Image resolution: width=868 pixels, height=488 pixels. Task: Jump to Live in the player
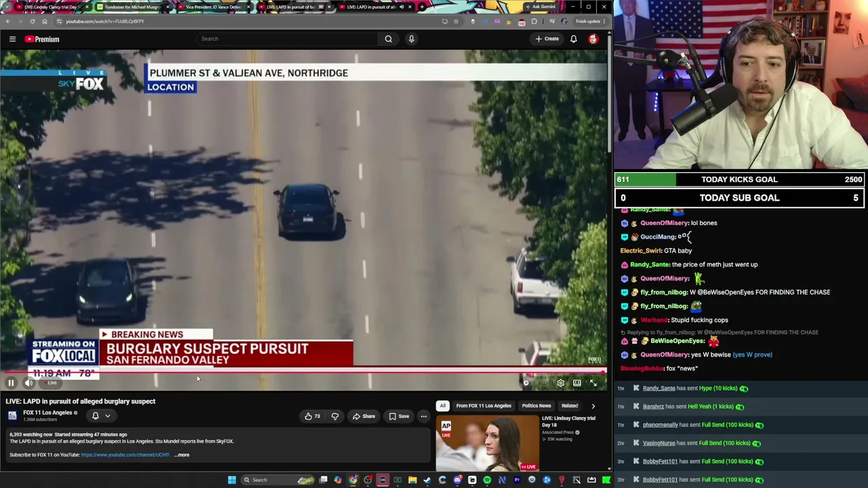click(x=50, y=383)
